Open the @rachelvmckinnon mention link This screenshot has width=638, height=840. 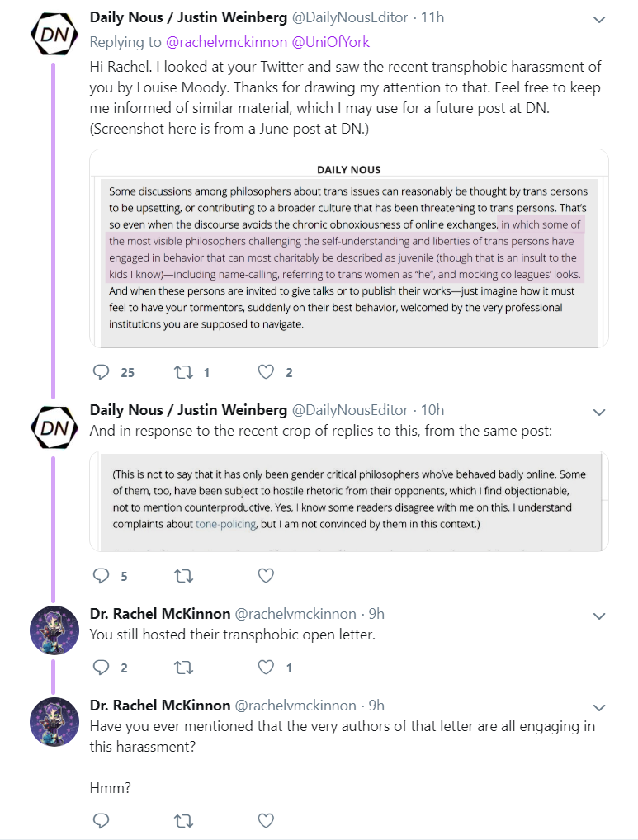tap(227, 42)
